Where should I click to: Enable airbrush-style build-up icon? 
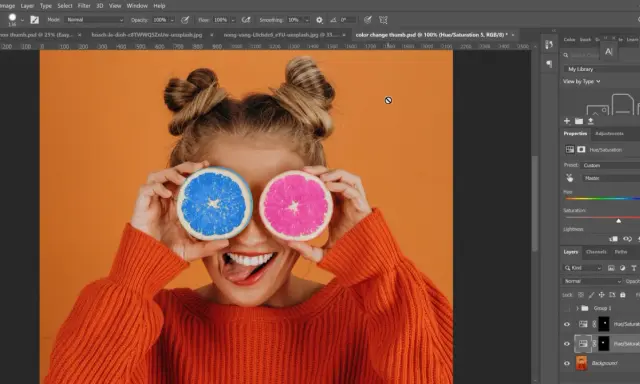pos(246,20)
